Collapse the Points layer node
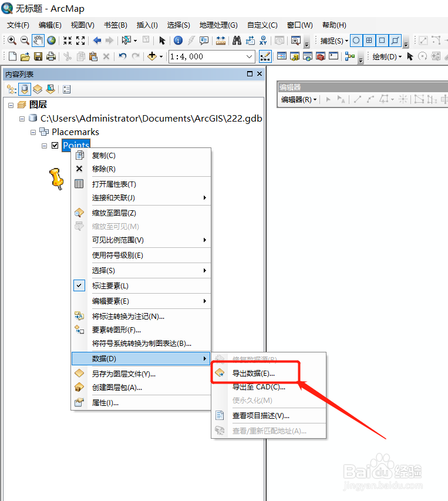 point(45,146)
